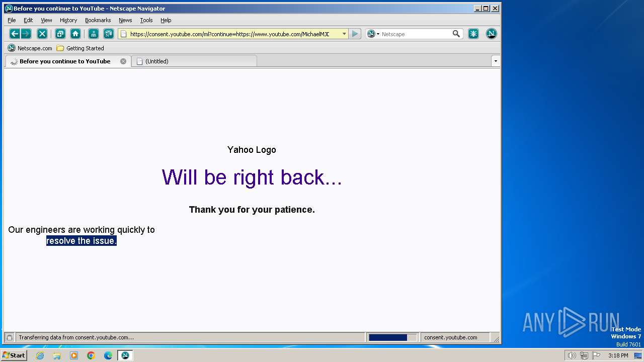This screenshot has height=362, width=644.
Task: Open the View menu
Action: point(46,20)
